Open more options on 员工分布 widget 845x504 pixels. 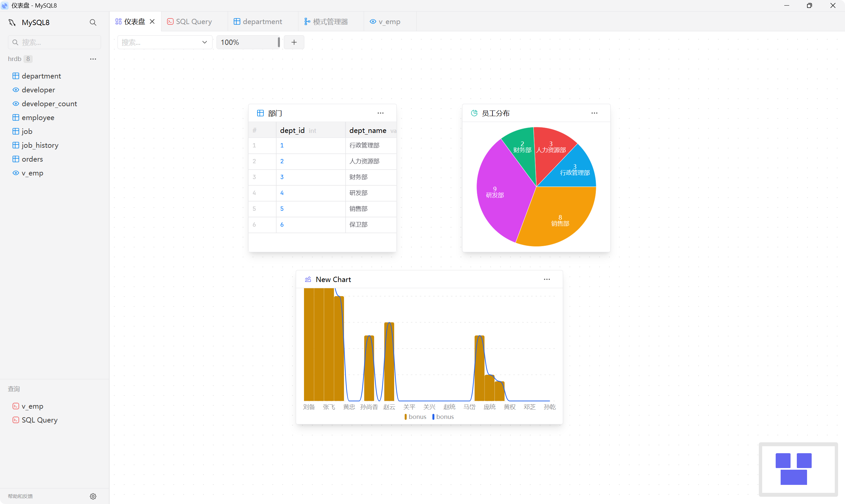[594, 113]
